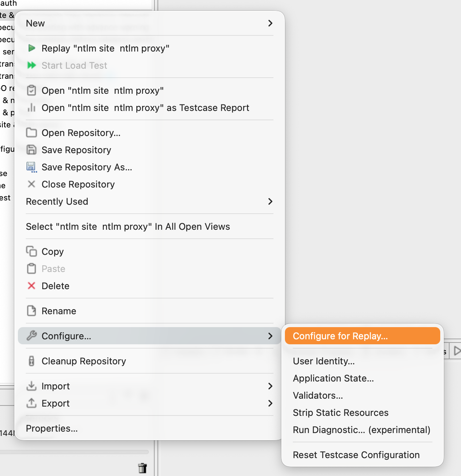Select the Cleanup Repository entry

[x=149, y=361]
